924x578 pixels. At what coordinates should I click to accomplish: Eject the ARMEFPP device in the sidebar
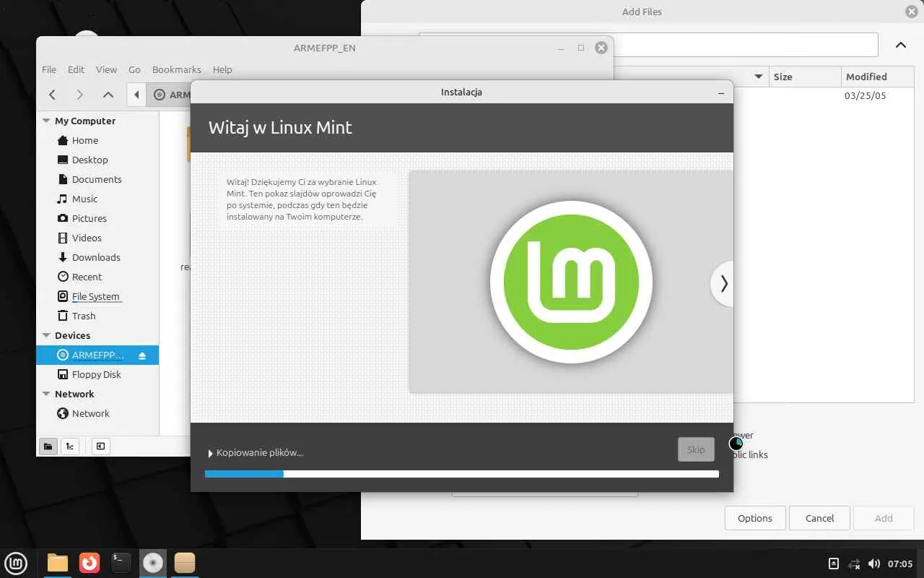[x=142, y=355]
